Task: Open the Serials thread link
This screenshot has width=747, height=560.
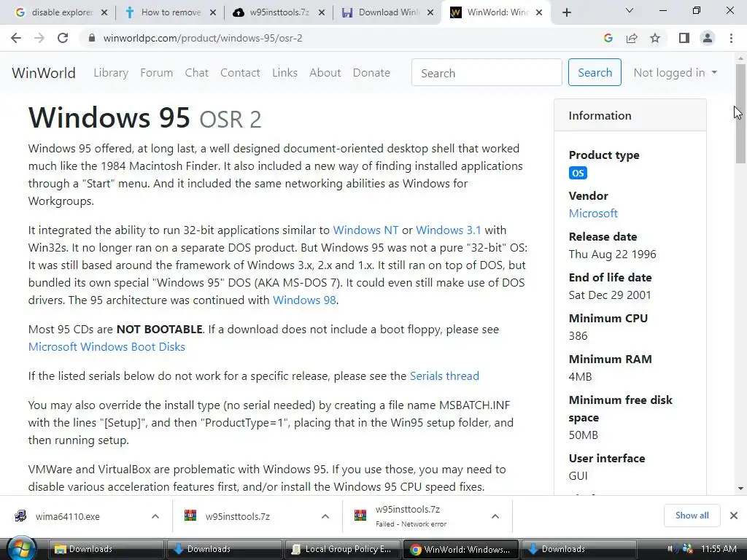Action: click(x=444, y=376)
